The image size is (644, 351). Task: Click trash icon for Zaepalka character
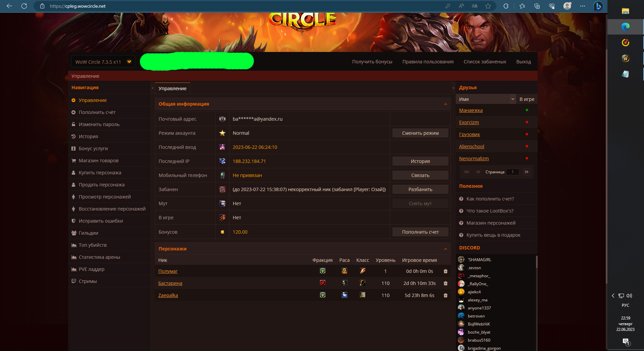click(445, 295)
